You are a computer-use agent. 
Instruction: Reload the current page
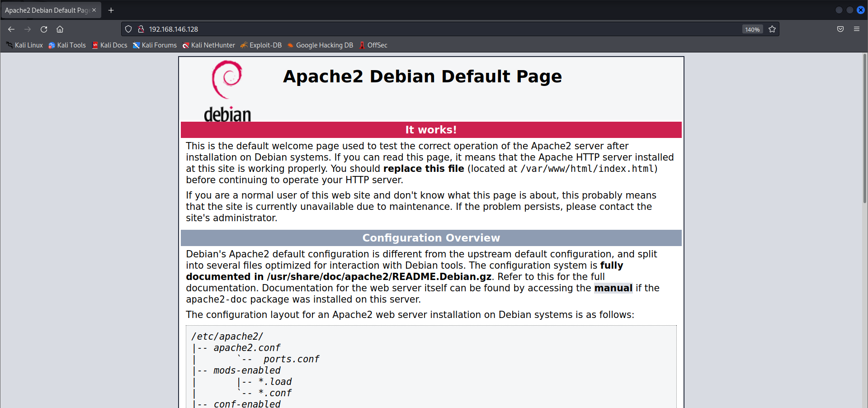click(x=44, y=29)
